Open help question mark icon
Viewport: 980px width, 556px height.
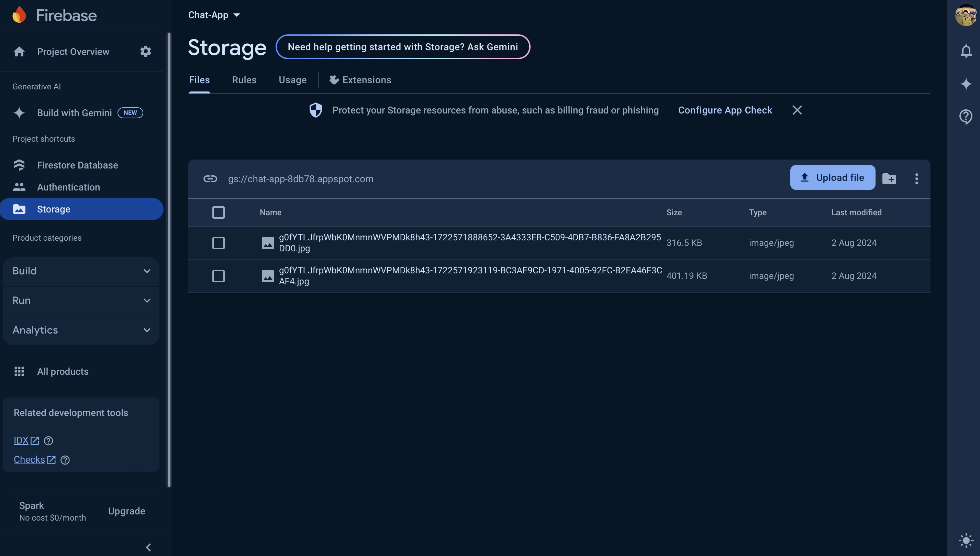pos(966,117)
